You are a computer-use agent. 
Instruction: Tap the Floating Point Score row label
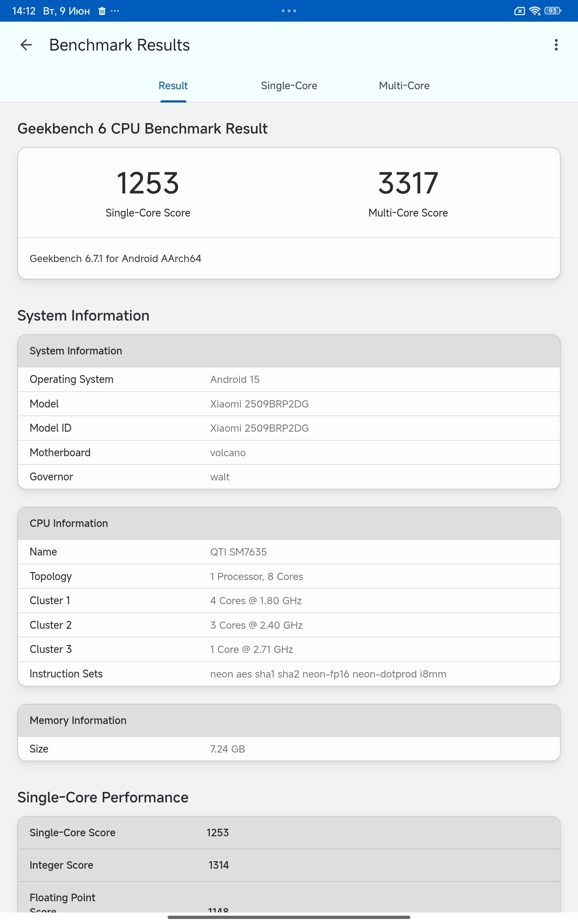pyautogui.click(x=62, y=903)
